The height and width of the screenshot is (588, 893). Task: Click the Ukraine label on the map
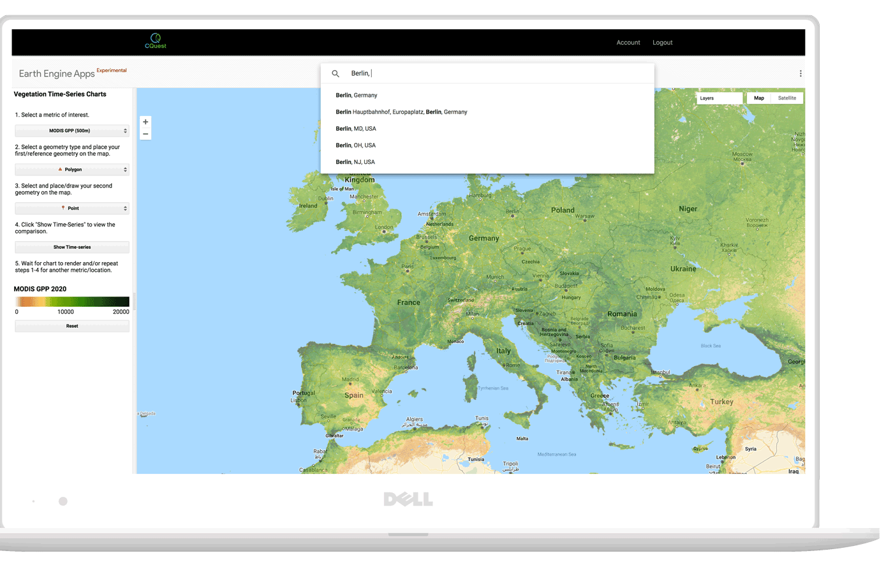pyautogui.click(x=684, y=269)
